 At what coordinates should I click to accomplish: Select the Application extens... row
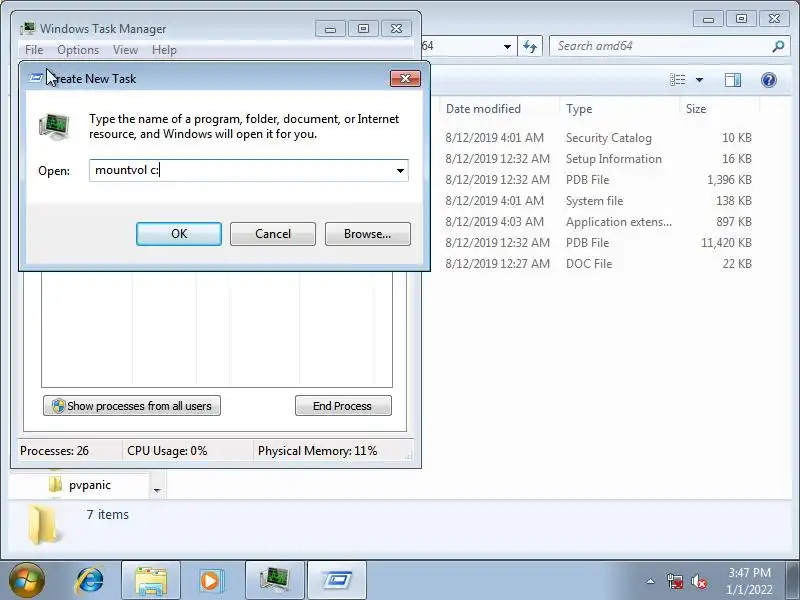pos(598,221)
